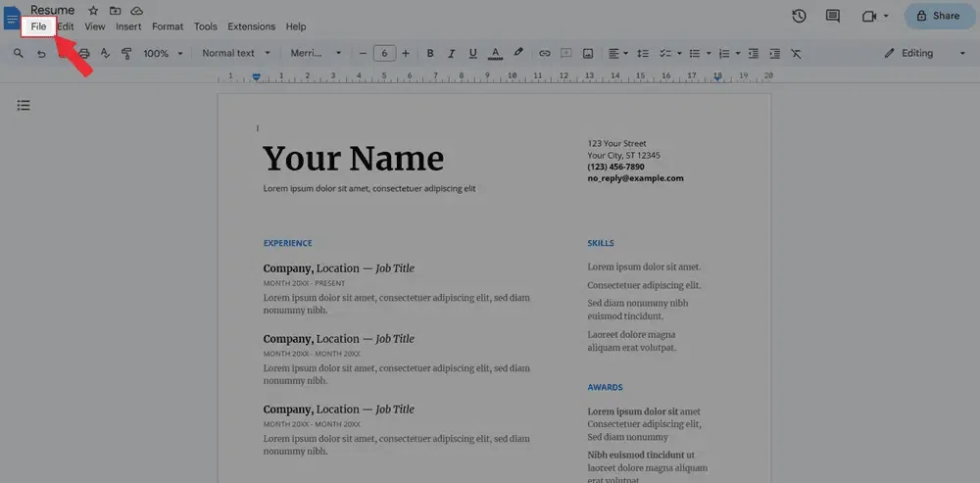
Task: Click the Google Docs home logo
Action: [12, 18]
